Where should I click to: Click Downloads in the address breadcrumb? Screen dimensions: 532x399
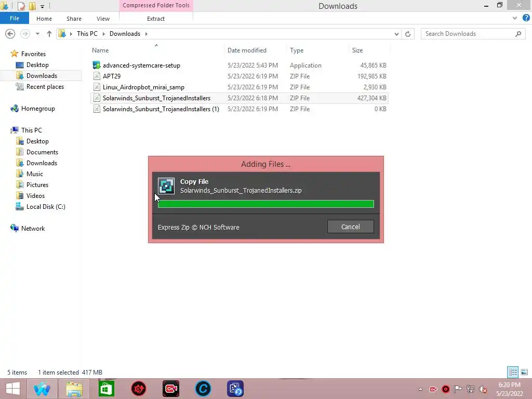pyautogui.click(x=125, y=34)
